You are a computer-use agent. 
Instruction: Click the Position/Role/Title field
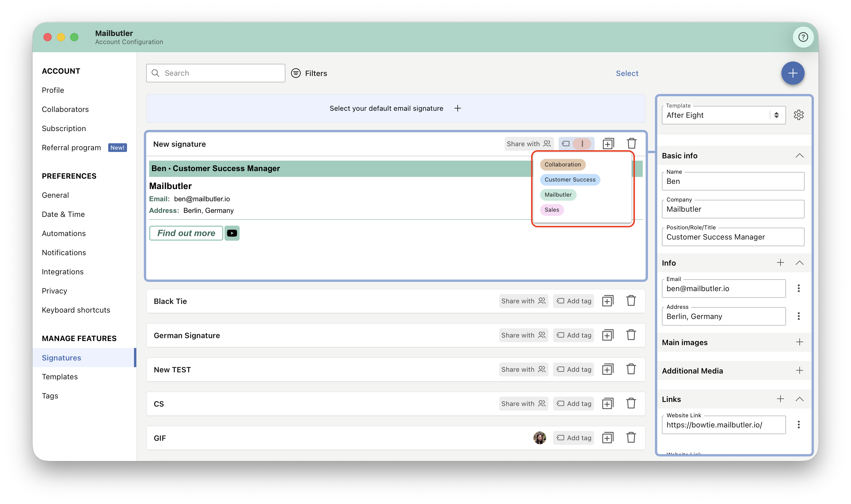(x=733, y=237)
